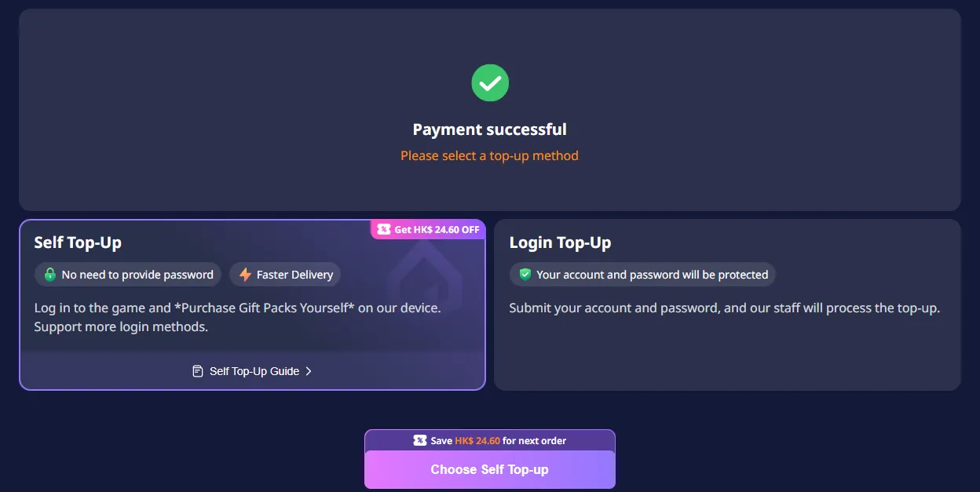Screen dimensions: 980x492
Task: Click "Please select a top-up method" text
Action: [489, 155]
